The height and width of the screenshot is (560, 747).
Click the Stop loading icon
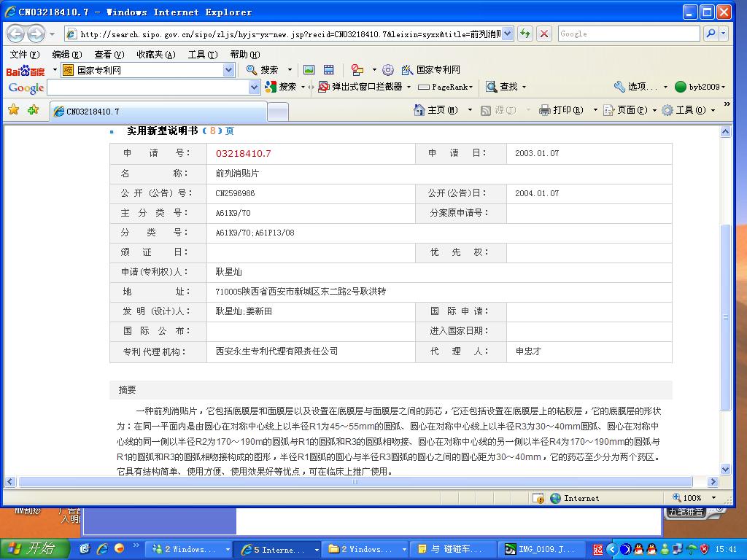[x=544, y=34]
